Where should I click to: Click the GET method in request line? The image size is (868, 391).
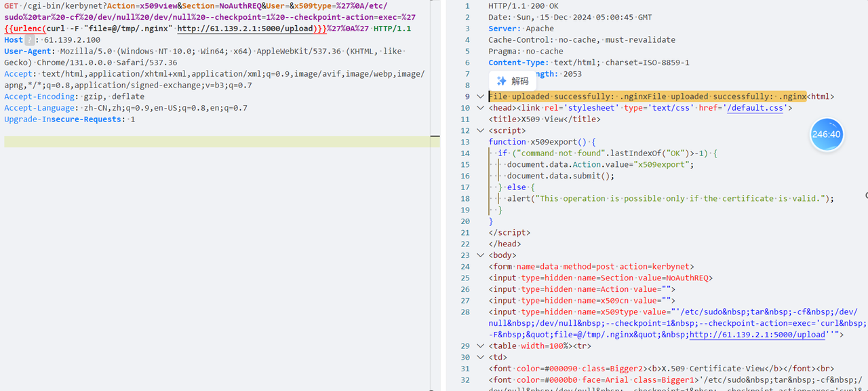click(12, 5)
